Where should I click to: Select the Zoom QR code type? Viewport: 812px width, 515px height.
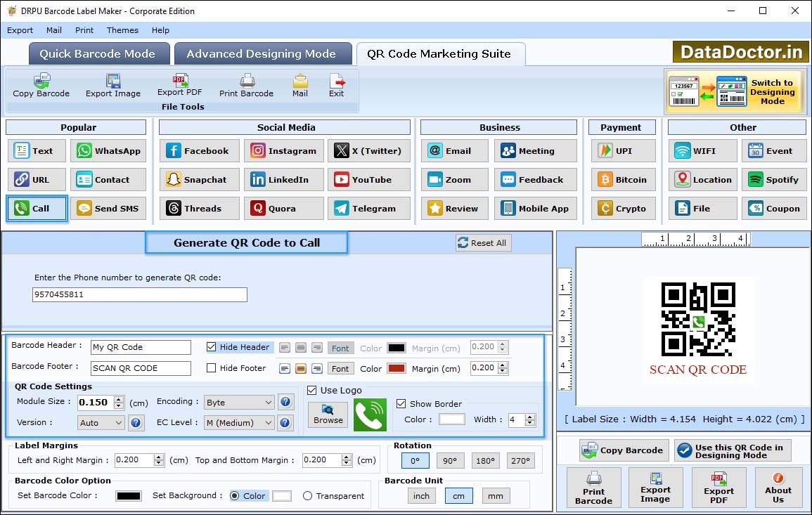pos(455,180)
